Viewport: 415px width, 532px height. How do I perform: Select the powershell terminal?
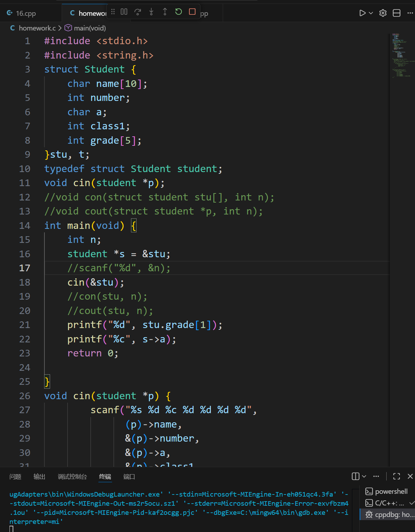[x=387, y=491]
